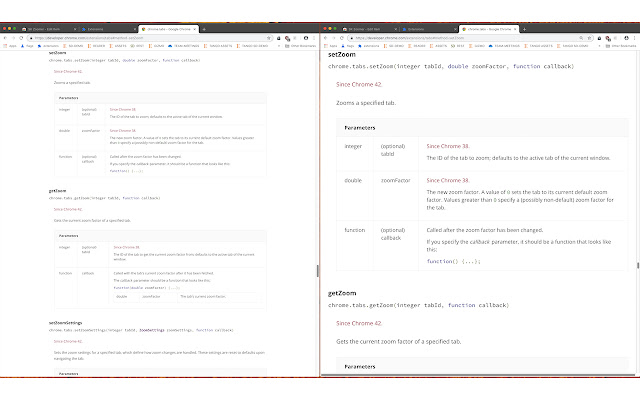This screenshot has width=640, height=400.
Task: Switch to the Extensions tab in right window
Action: 429,29
